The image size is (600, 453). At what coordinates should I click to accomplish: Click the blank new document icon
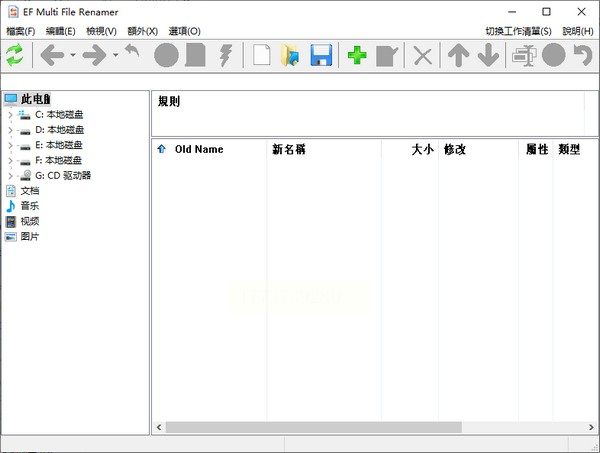tap(261, 55)
